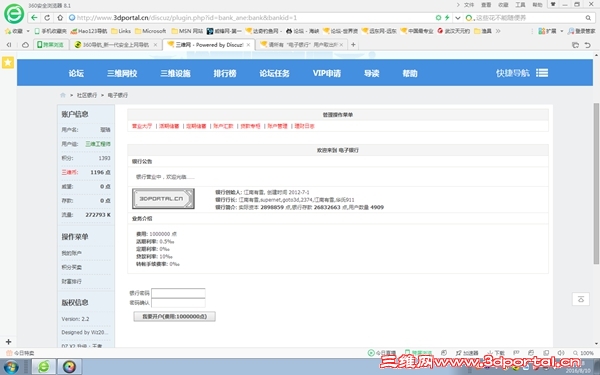Open 排行榜 in blue navigation bar

click(x=225, y=73)
